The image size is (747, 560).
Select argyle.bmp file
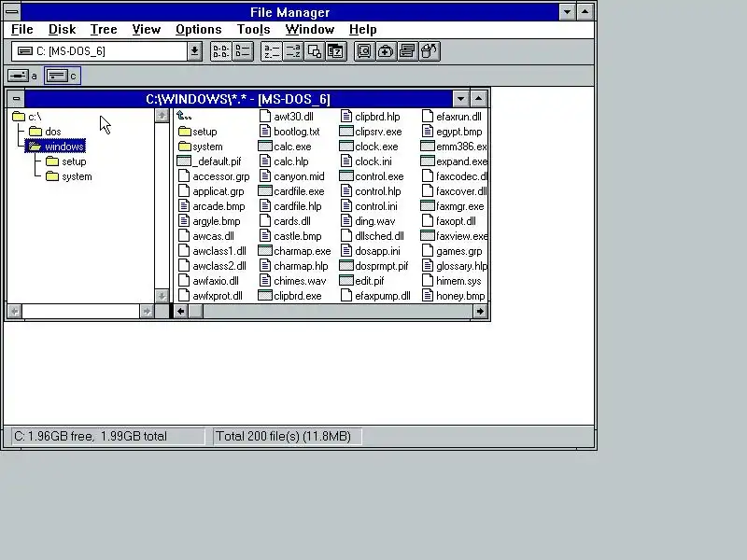pyautogui.click(x=209, y=221)
